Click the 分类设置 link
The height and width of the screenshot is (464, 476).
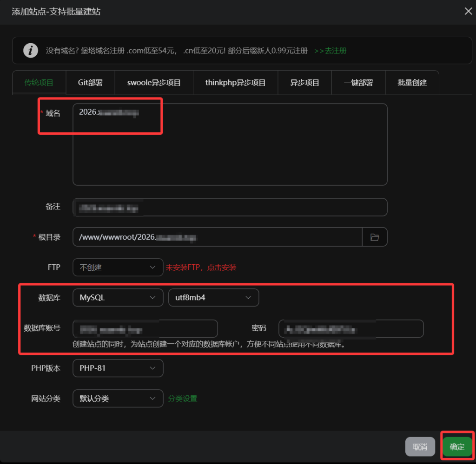(x=183, y=399)
